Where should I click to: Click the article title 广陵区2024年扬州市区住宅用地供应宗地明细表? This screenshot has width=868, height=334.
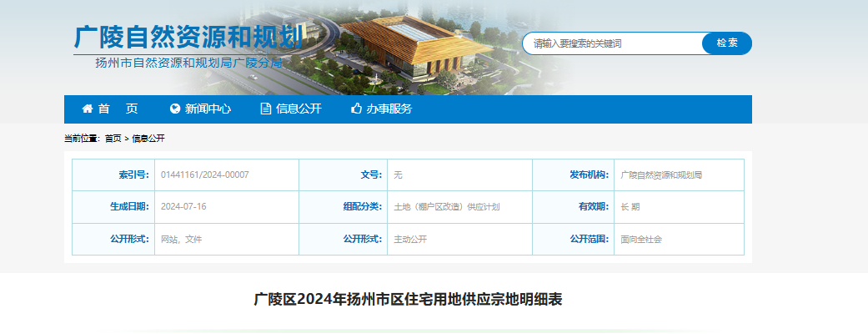(x=408, y=300)
